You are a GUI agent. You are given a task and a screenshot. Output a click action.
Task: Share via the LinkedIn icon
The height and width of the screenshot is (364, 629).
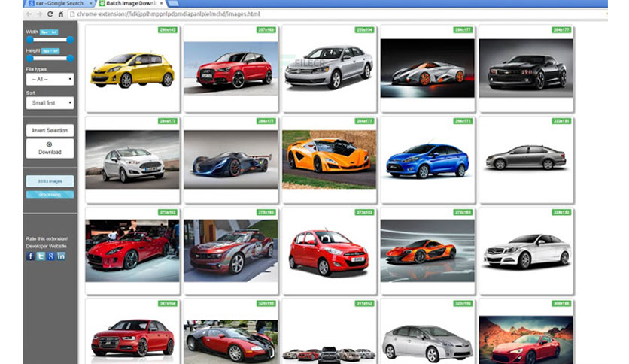pos(61,256)
